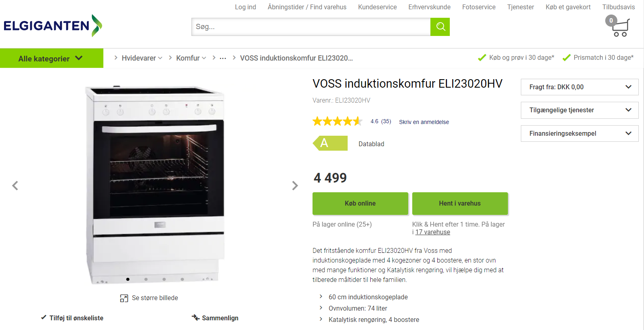Expand the Tilgængelige tjenester section

pos(579,110)
